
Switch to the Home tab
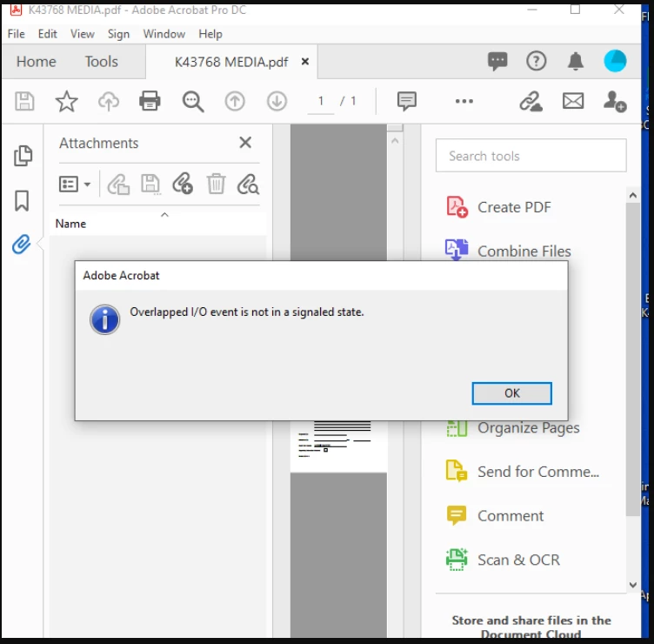point(36,62)
